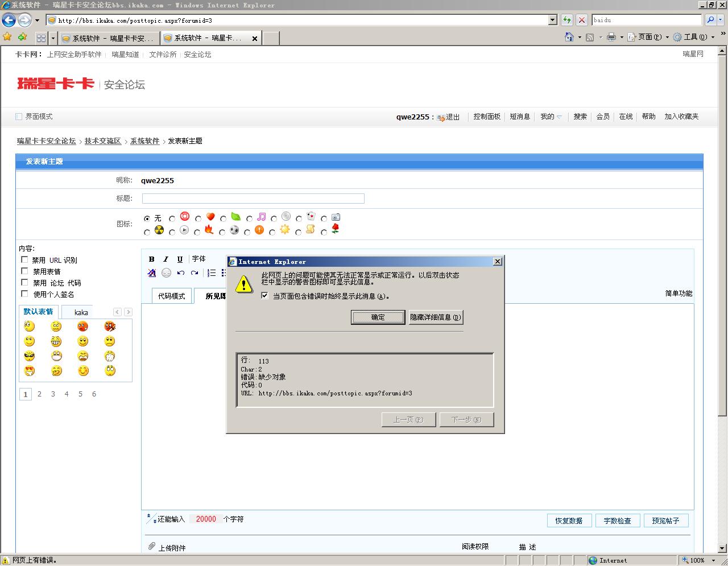The image size is (728, 566).
Task: Select the red heart topic icon radio
Action: click(198, 218)
